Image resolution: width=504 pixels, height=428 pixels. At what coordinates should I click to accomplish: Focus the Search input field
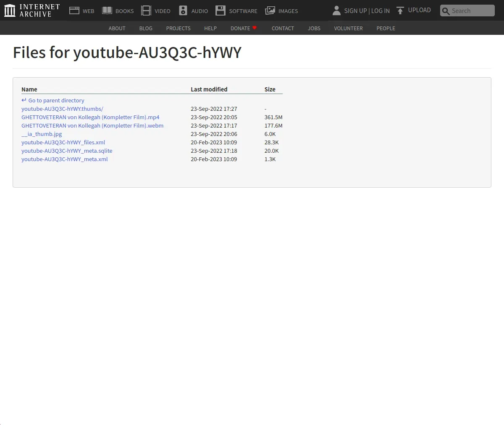click(467, 11)
